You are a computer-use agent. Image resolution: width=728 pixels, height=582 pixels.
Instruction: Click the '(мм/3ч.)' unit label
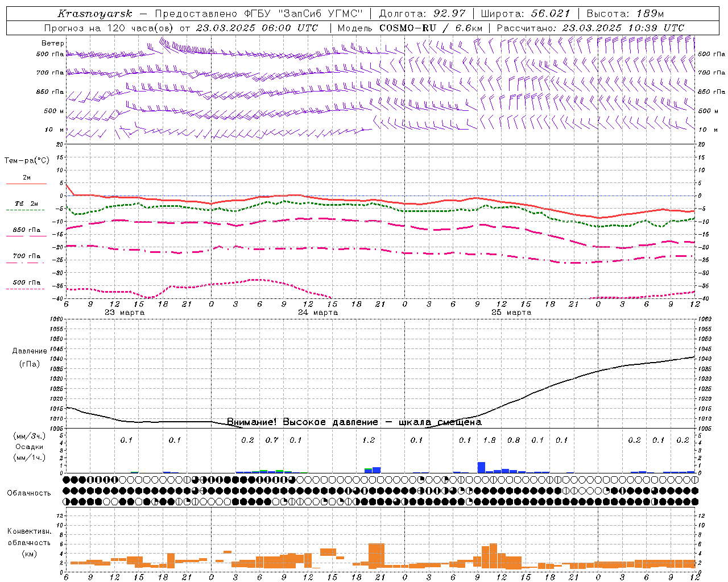click(30, 436)
